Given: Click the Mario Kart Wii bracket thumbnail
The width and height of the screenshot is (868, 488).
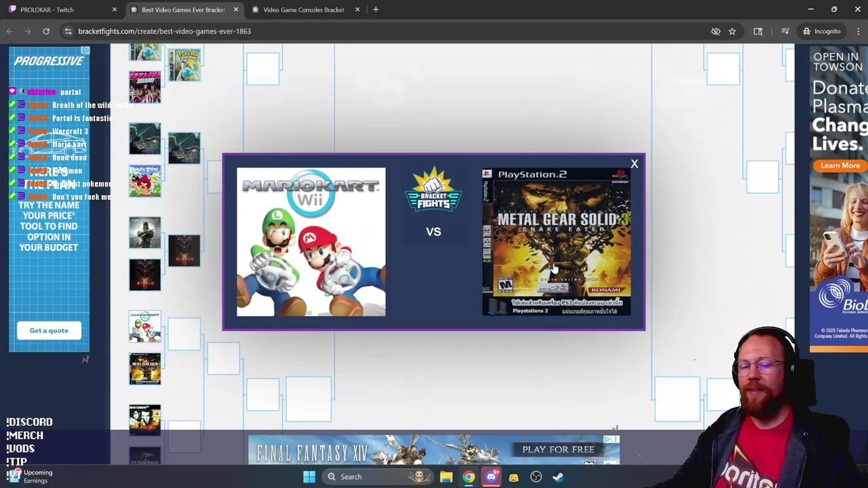Looking at the screenshot, I should [144, 327].
